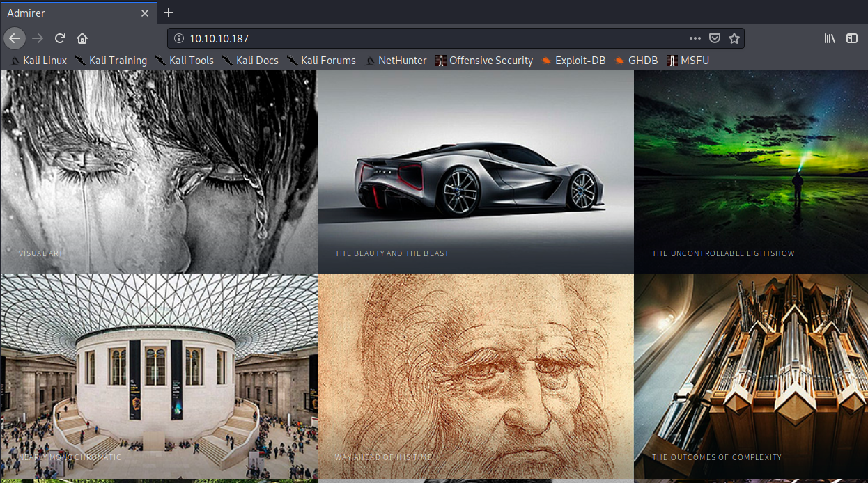This screenshot has height=483, width=868.
Task: Open the NetHunter bookmark
Action: click(x=396, y=61)
